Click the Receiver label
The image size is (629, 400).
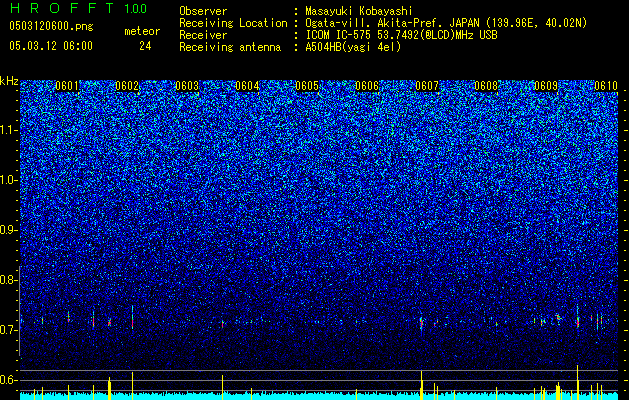[x=203, y=35]
